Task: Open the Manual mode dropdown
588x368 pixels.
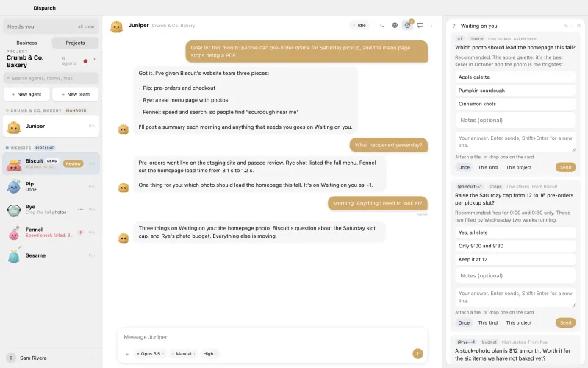Action: (183, 354)
